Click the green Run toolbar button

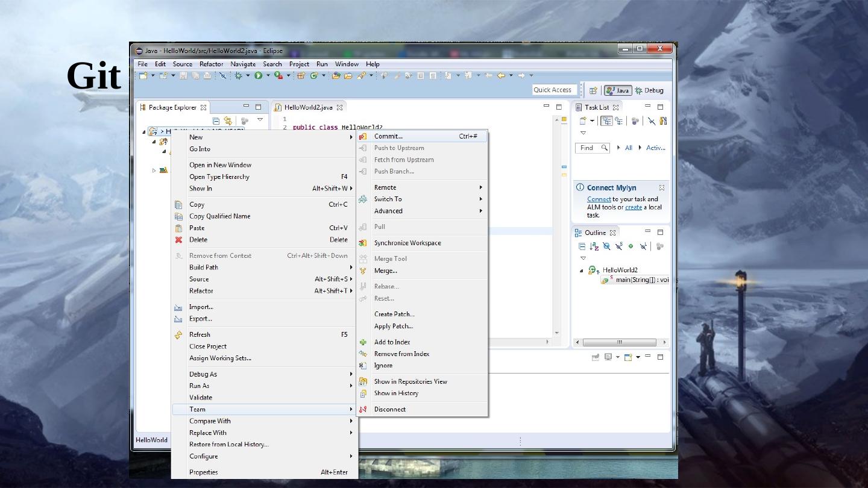(x=258, y=75)
